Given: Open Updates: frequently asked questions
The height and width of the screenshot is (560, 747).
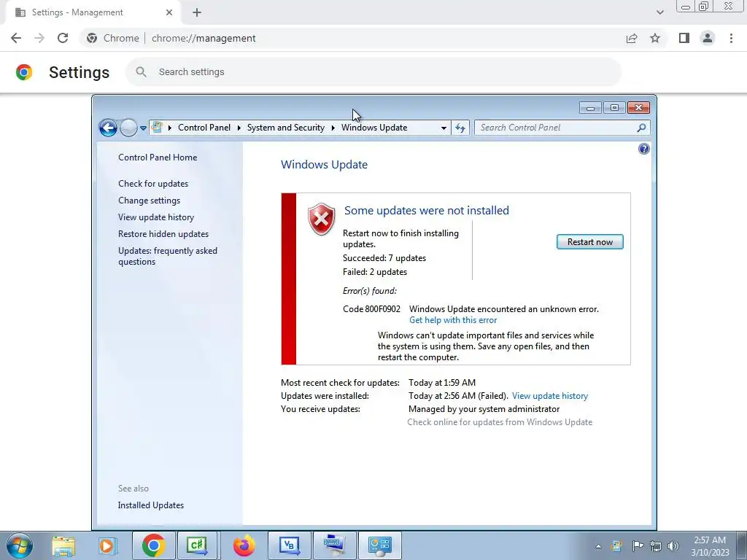Looking at the screenshot, I should tap(167, 256).
